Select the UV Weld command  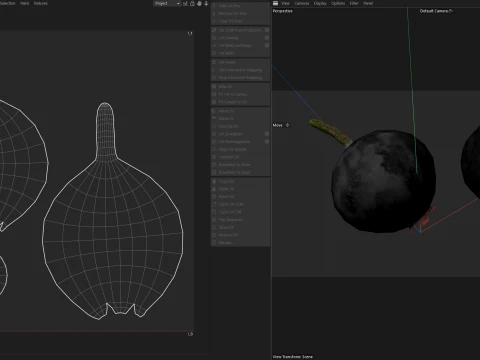240,53
